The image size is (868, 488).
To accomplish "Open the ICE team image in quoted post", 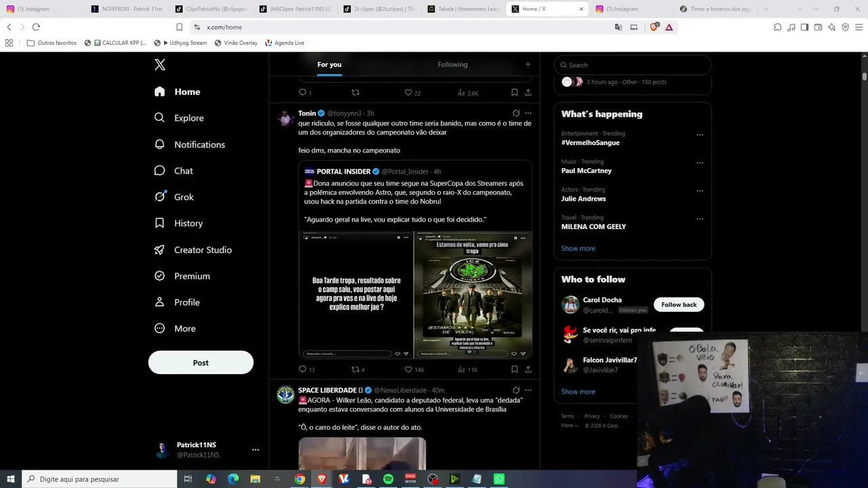I will coord(473,295).
